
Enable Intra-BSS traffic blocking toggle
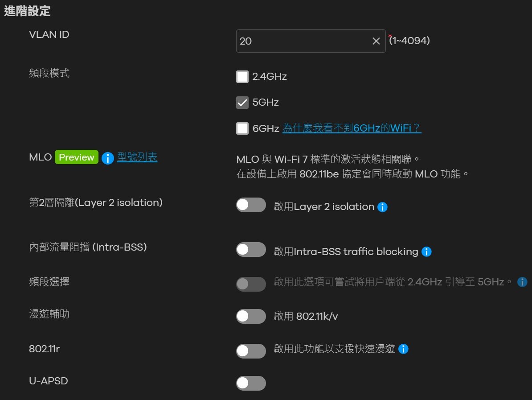pos(251,249)
